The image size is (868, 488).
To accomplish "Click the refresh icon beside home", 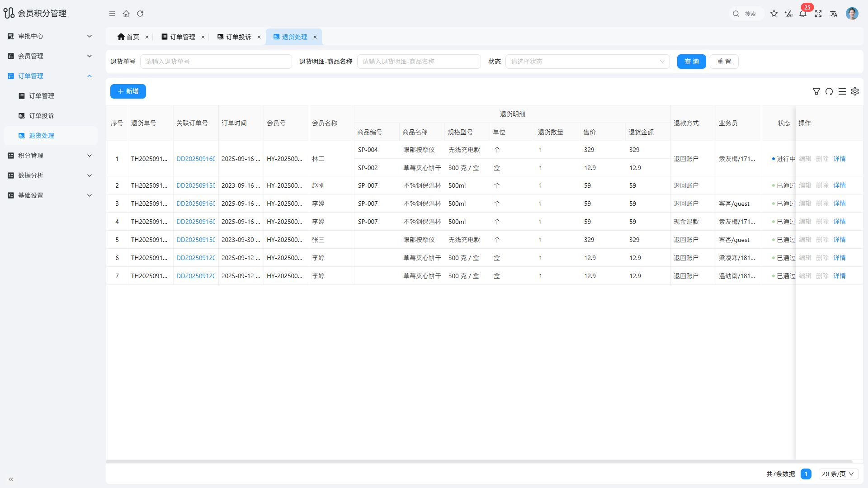I will pyautogui.click(x=140, y=14).
